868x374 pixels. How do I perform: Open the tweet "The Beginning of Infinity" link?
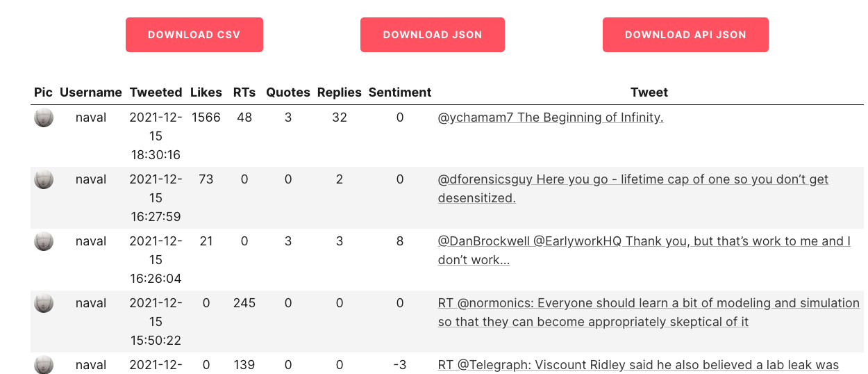(551, 117)
